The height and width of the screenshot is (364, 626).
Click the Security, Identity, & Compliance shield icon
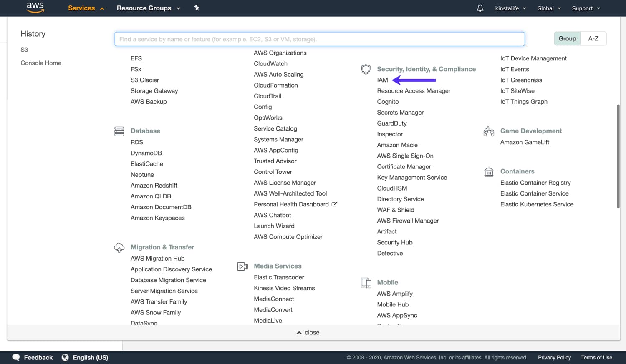pos(366,69)
